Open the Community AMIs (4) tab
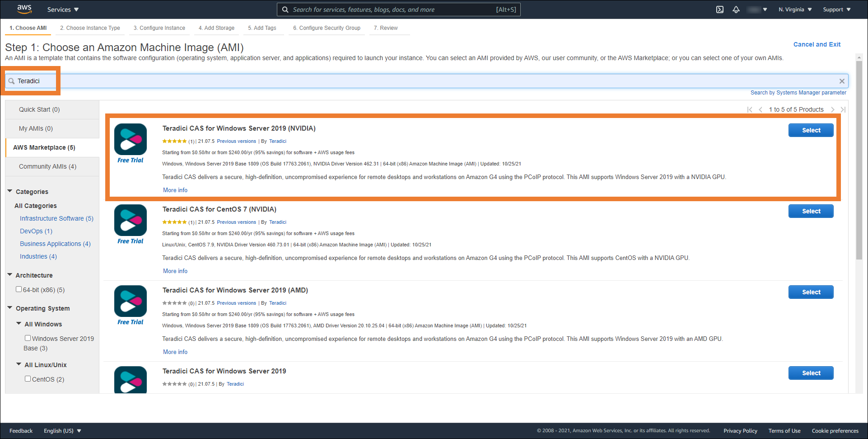This screenshot has width=868, height=439. pos(52,166)
